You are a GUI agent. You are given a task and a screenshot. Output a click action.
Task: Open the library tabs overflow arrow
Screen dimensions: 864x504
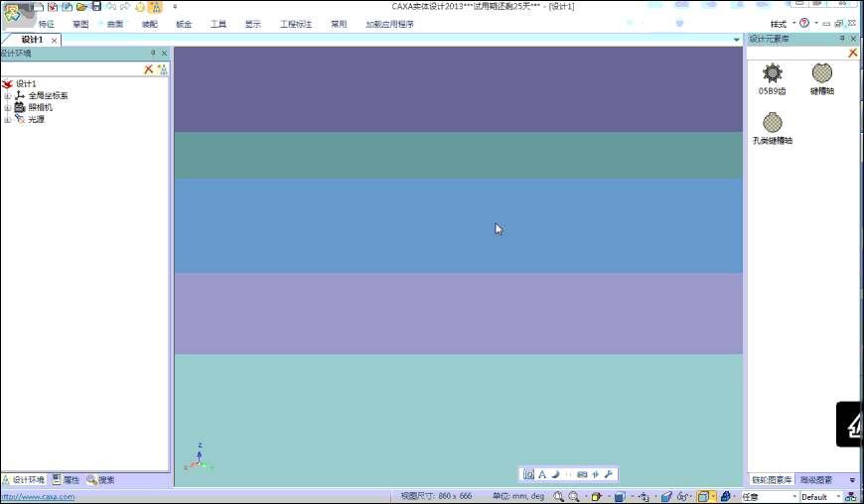[852, 480]
